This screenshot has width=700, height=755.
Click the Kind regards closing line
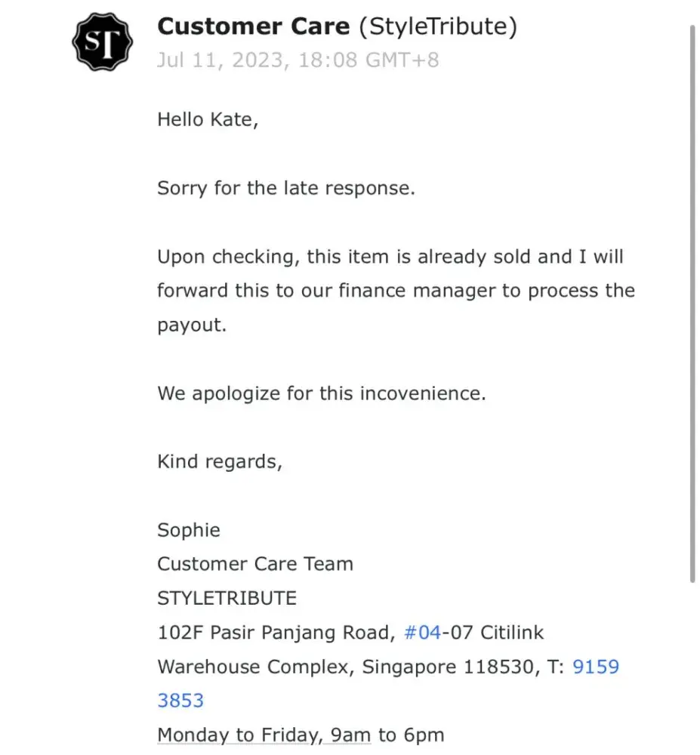click(x=220, y=462)
